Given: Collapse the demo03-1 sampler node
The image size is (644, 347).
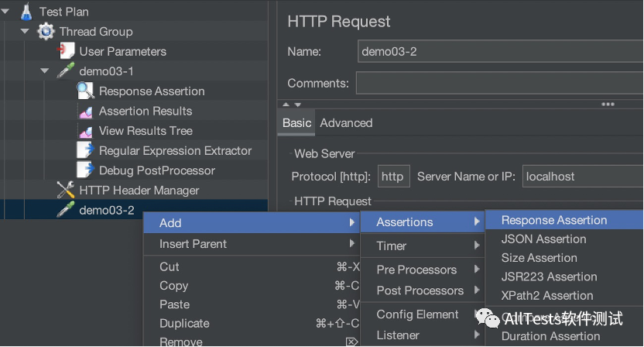Looking at the screenshot, I should coord(45,71).
